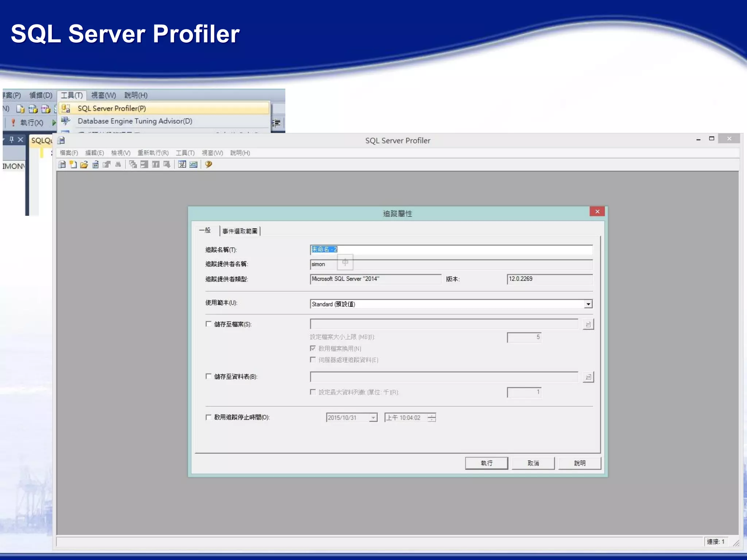747x560 pixels.
Task: Open the 檢視(V) menu in Profiler
Action: pyautogui.click(x=121, y=153)
